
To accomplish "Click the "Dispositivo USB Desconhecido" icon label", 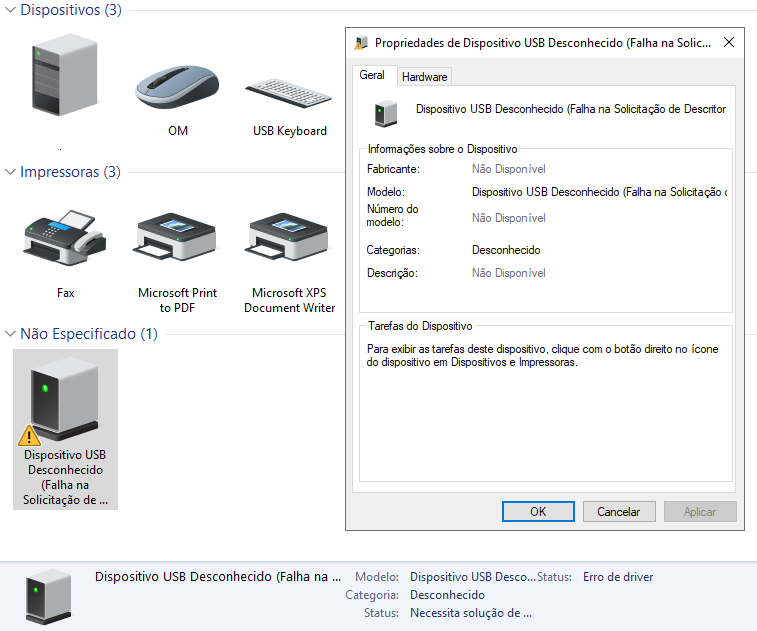I will tap(65, 477).
